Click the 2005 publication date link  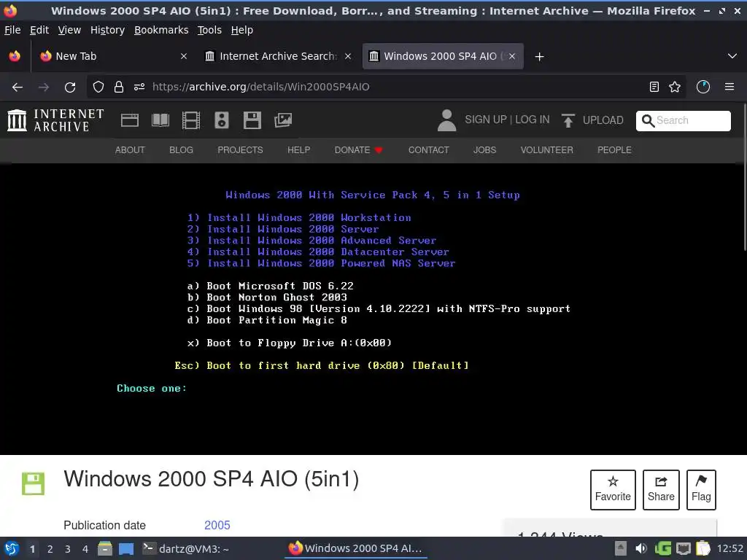point(217,525)
